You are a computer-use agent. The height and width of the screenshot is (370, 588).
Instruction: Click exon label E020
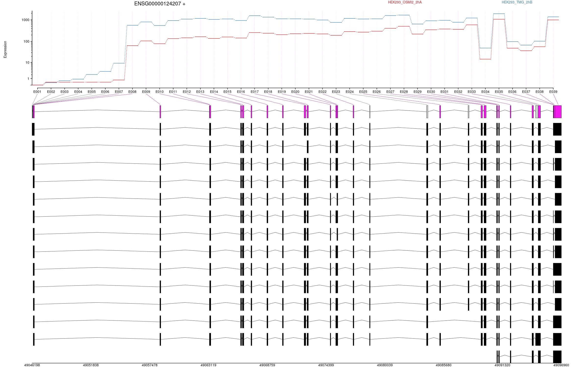point(295,92)
